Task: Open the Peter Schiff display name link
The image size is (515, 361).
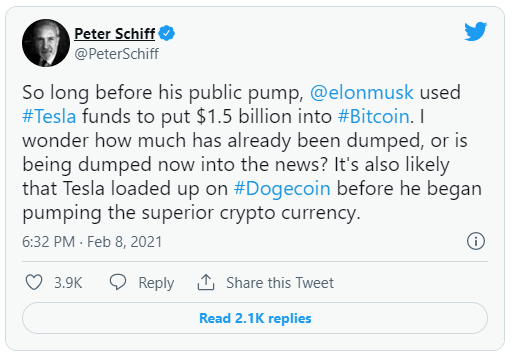Action: [x=115, y=34]
